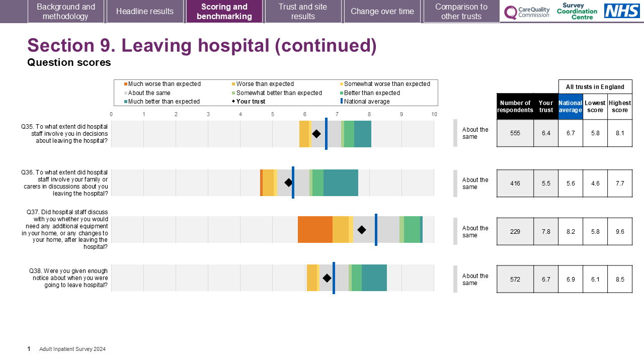Image resolution: width=644 pixels, height=362 pixels.
Task: Select Comparison to other trusts tab
Action: 461,12
